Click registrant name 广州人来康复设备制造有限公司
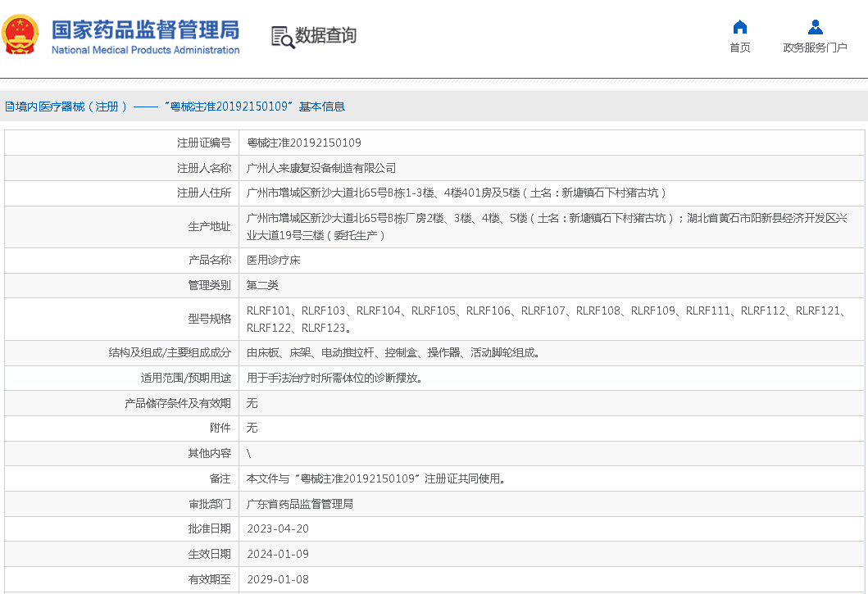This screenshot has height=594, width=868. [321, 168]
